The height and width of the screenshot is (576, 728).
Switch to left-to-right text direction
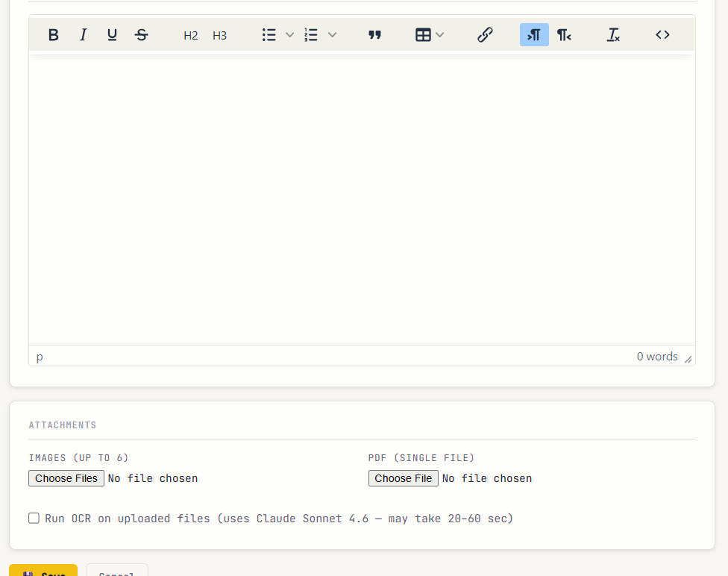pyautogui.click(x=534, y=35)
